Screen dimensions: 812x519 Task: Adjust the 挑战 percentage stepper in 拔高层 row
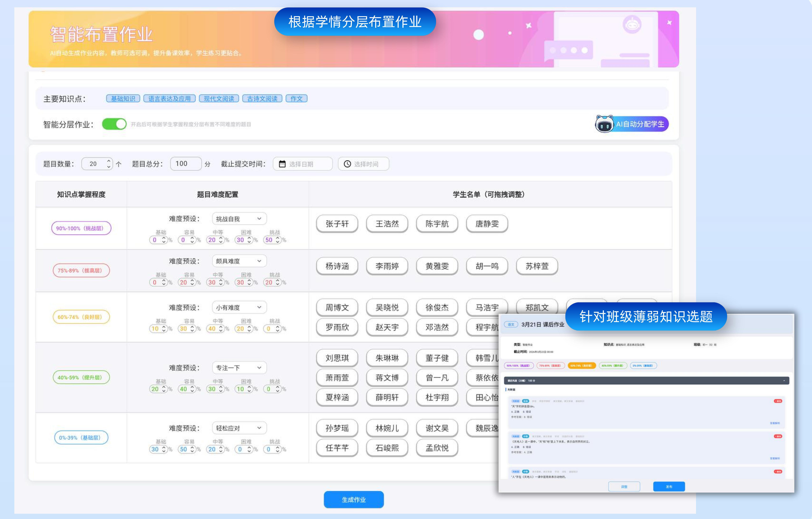[277, 282]
